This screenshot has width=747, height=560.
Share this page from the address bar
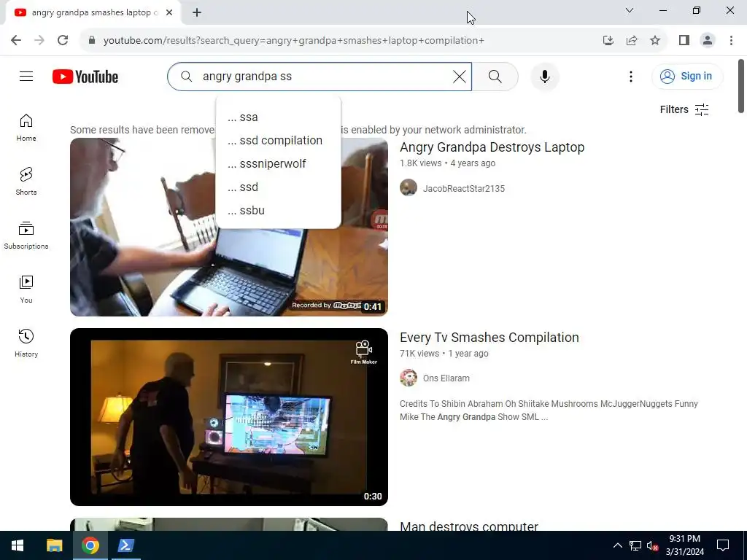click(x=632, y=41)
